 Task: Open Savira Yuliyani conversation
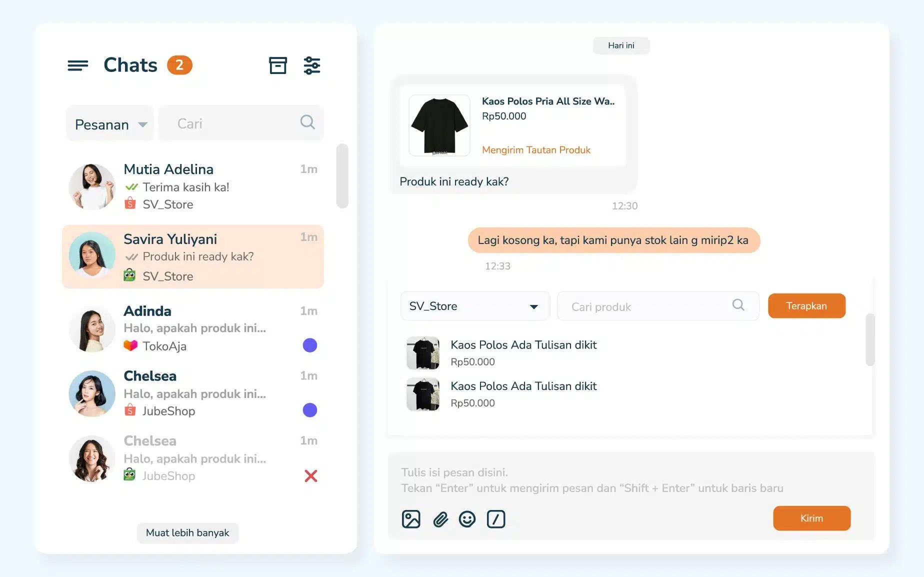tap(193, 256)
